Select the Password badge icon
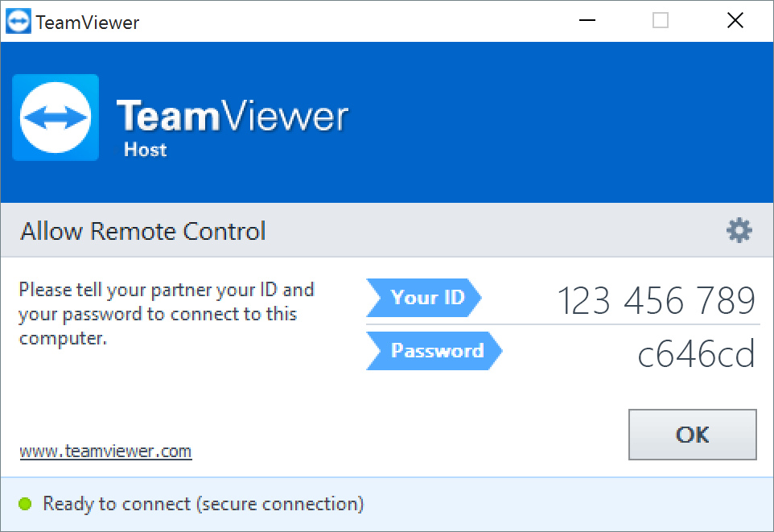The width and height of the screenshot is (774, 532). point(434,351)
